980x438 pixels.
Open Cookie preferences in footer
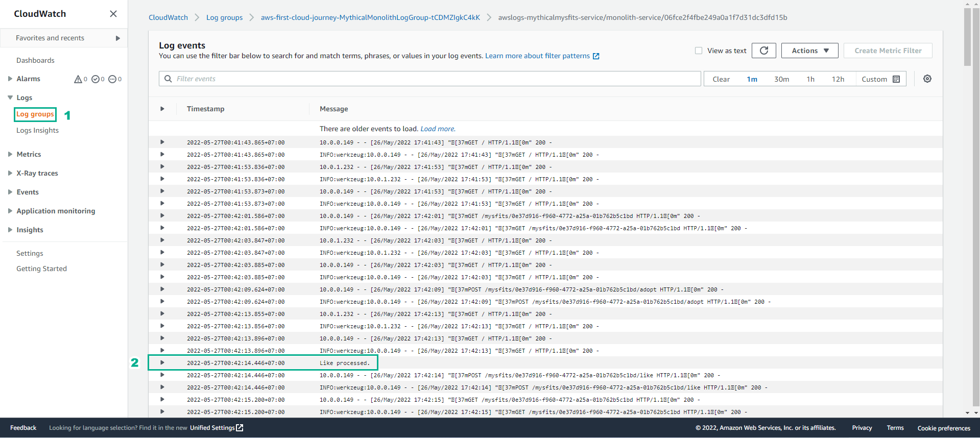coord(943,428)
